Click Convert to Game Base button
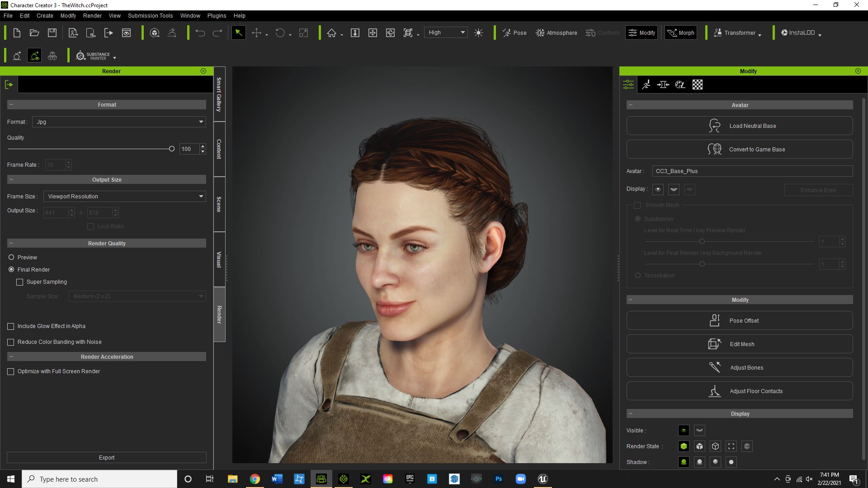 pos(740,149)
